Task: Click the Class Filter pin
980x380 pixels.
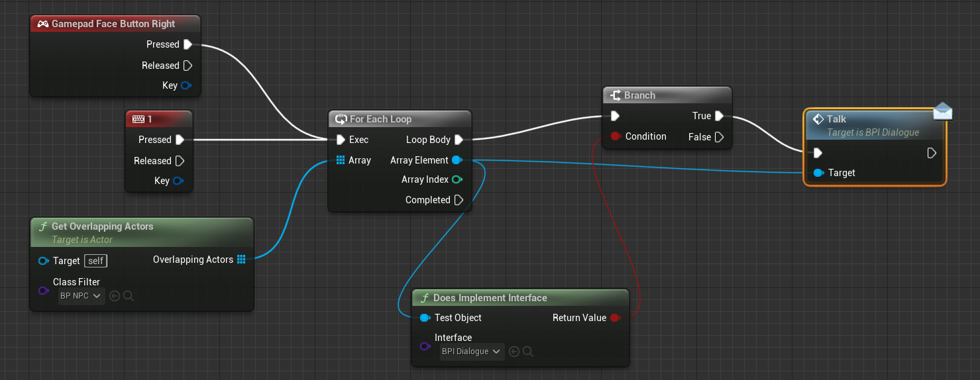Action: 44,290
